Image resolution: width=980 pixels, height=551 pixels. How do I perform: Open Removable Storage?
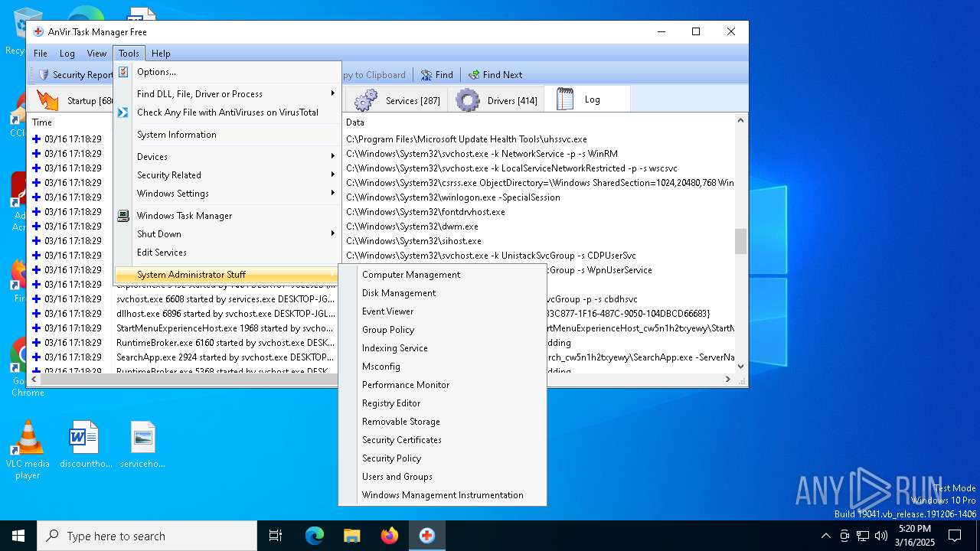coord(443,422)
